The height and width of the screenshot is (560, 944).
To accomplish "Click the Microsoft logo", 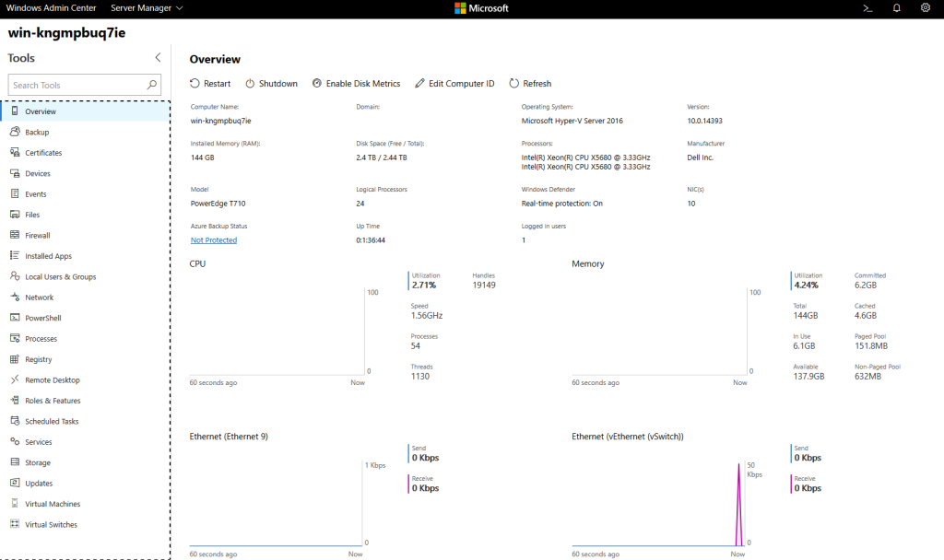I will pyautogui.click(x=481, y=8).
